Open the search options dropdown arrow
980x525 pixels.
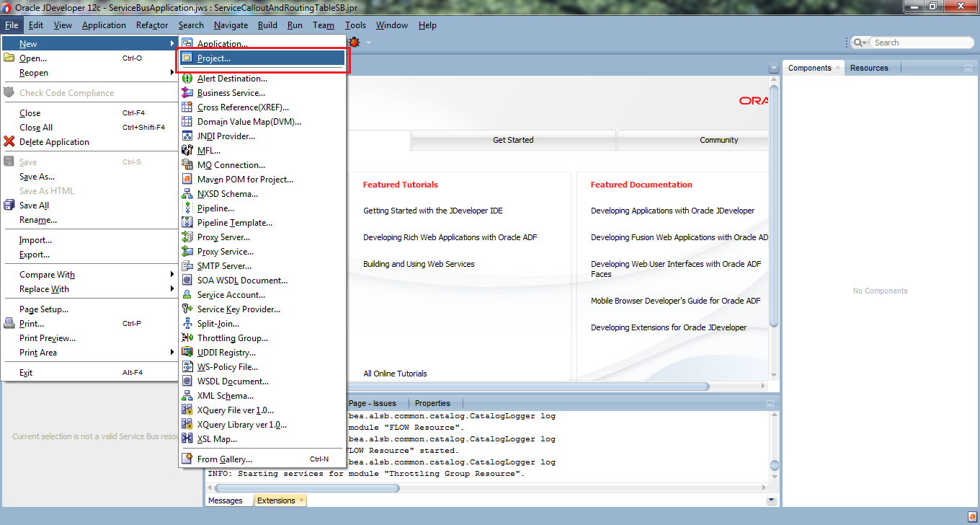tap(865, 42)
